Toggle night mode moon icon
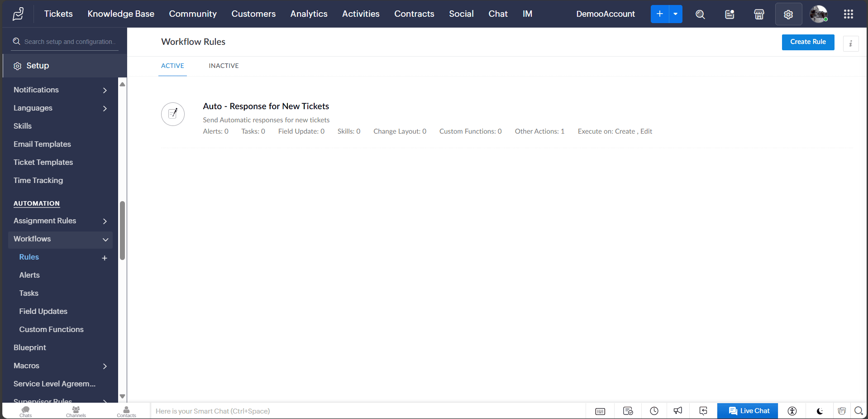 click(x=820, y=411)
